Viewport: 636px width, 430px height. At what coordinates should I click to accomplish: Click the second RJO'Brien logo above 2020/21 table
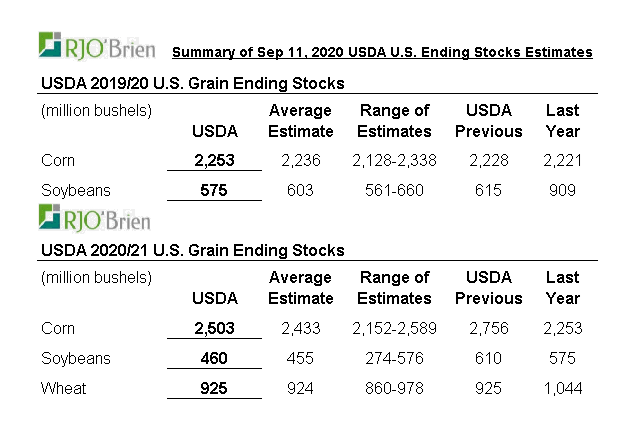click(x=97, y=217)
